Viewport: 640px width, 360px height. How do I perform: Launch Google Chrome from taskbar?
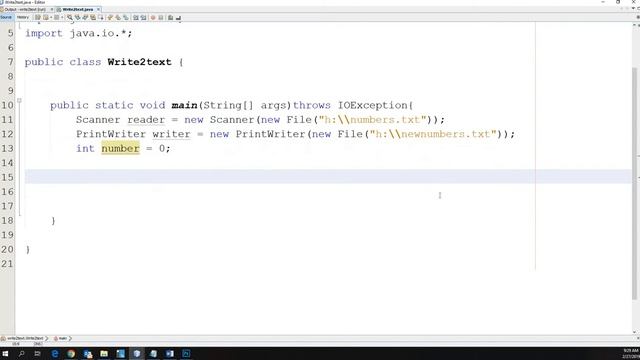pos(71,353)
